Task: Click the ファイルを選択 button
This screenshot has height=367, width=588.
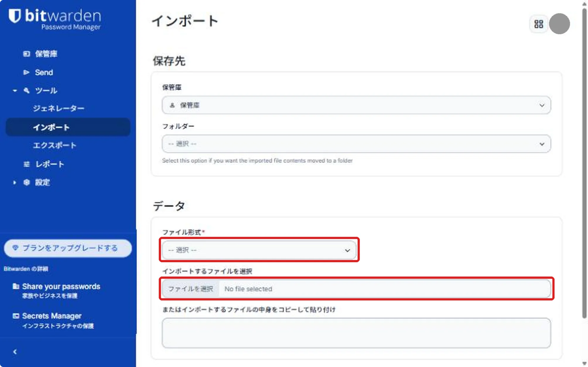Action: tap(190, 289)
